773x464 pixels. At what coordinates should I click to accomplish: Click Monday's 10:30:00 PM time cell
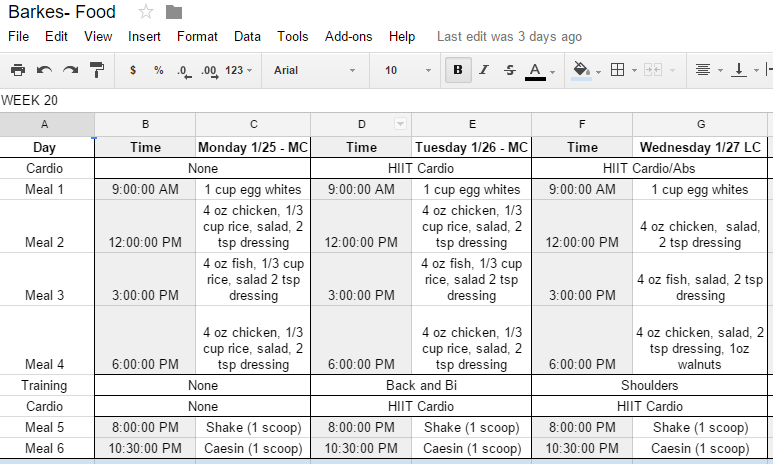145,448
